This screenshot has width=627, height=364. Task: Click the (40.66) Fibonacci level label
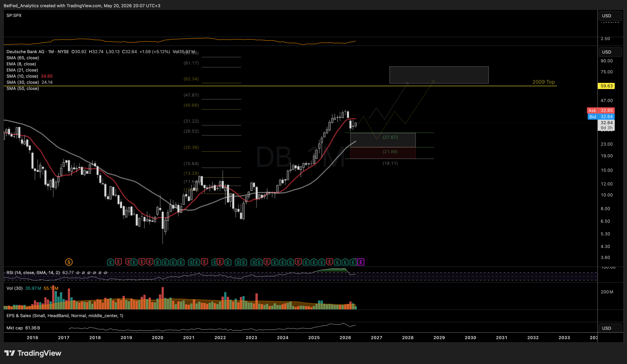click(191, 105)
